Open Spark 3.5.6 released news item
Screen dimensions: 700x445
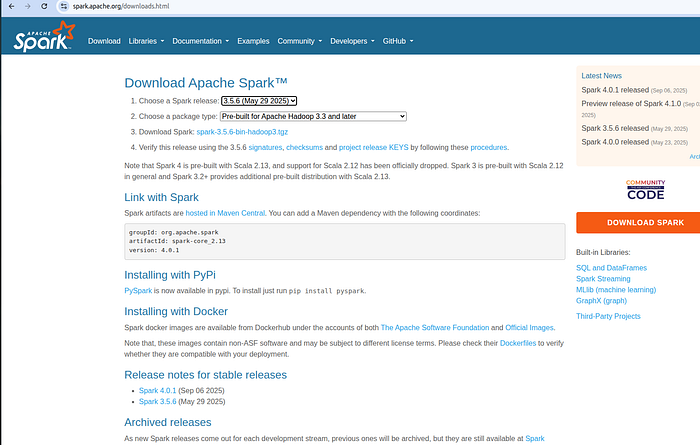[x=615, y=129]
